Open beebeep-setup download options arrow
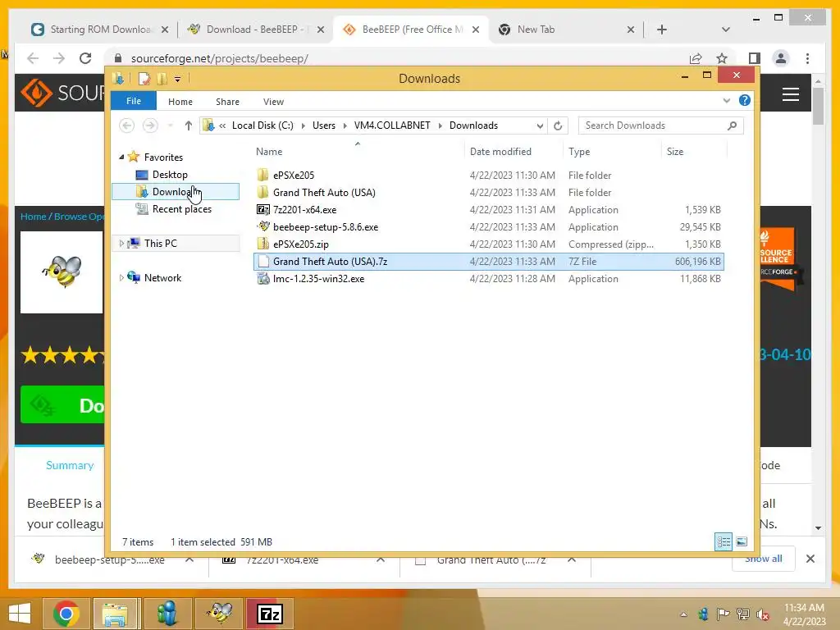The height and width of the screenshot is (630, 840). tap(189, 559)
